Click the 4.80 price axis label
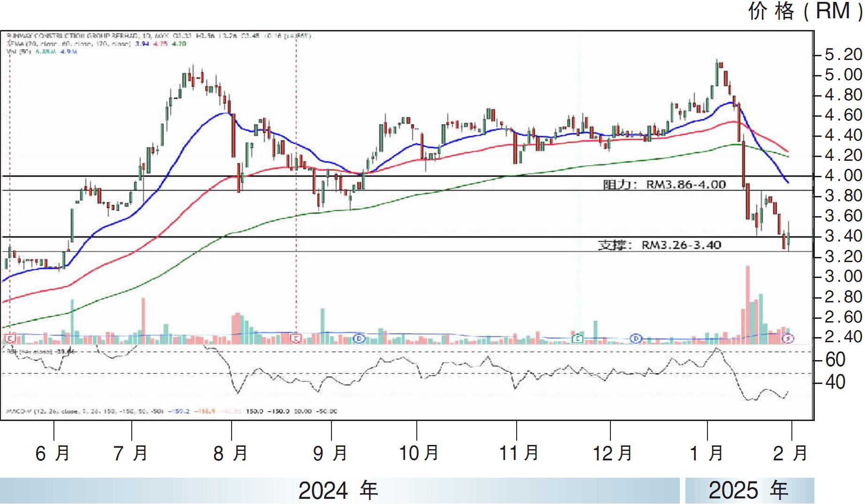This screenshot has height=504, width=865. [843, 95]
